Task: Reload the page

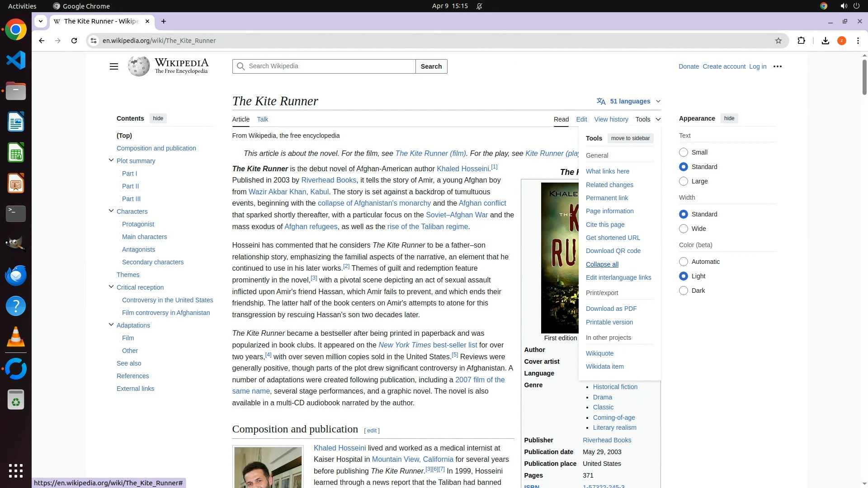Action: click(74, 41)
